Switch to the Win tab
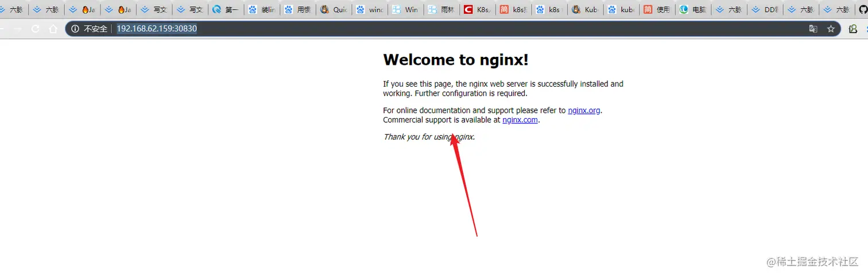Viewport: 868px width, 277px height. click(x=405, y=10)
